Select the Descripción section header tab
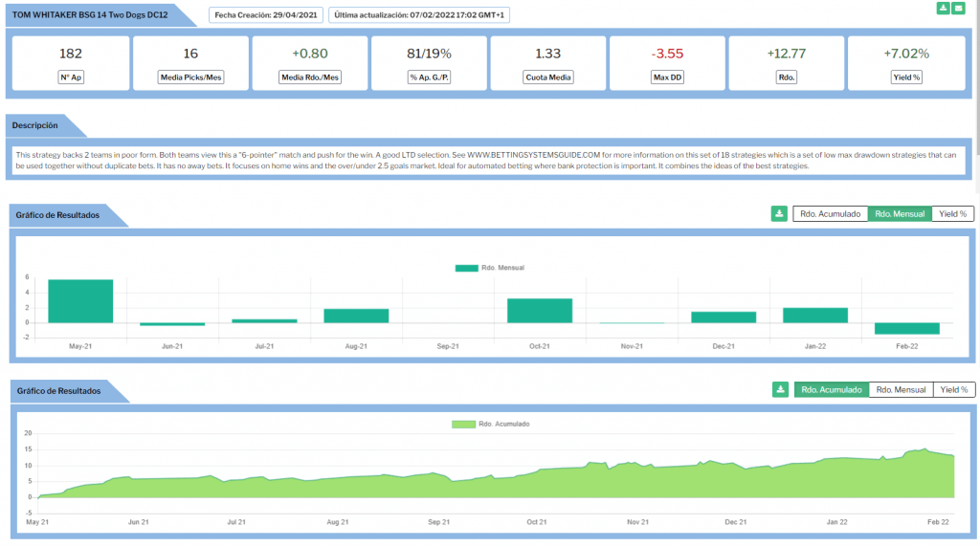The width and height of the screenshot is (980, 547). (35, 125)
